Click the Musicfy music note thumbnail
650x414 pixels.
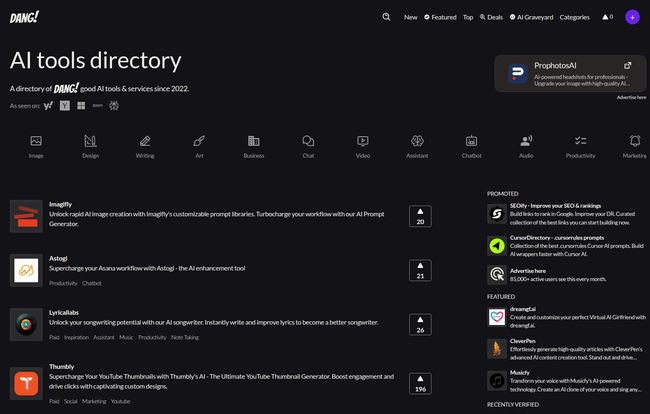click(497, 380)
